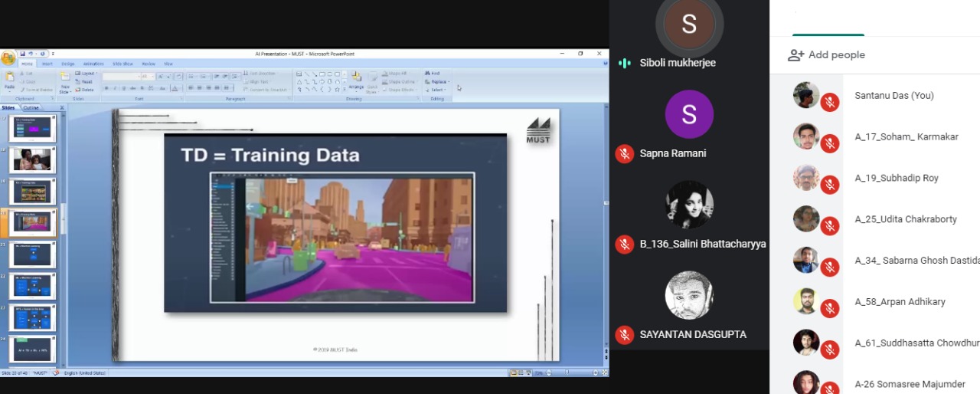Open the Select dropdown in Editing group
This screenshot has width=980, height=394.
pos(436,90)
